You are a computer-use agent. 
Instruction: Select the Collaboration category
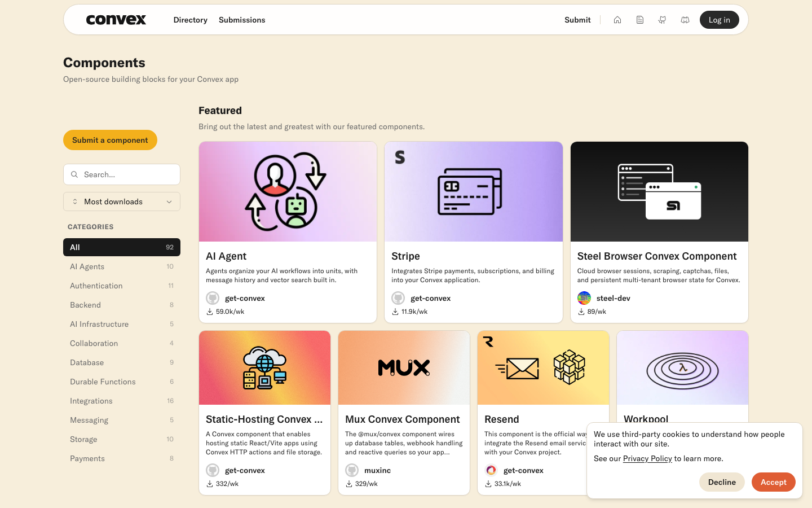click(x=122, y=343)
